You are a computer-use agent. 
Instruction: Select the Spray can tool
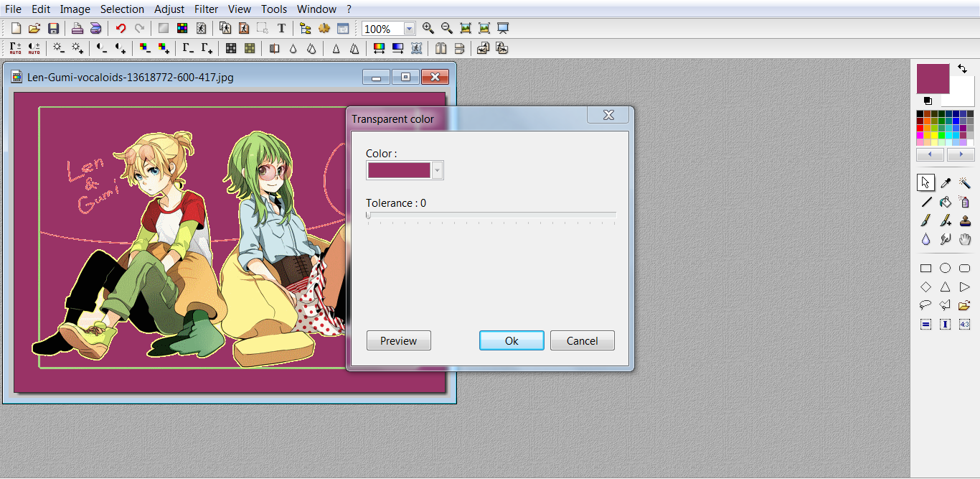pos(965,202)
